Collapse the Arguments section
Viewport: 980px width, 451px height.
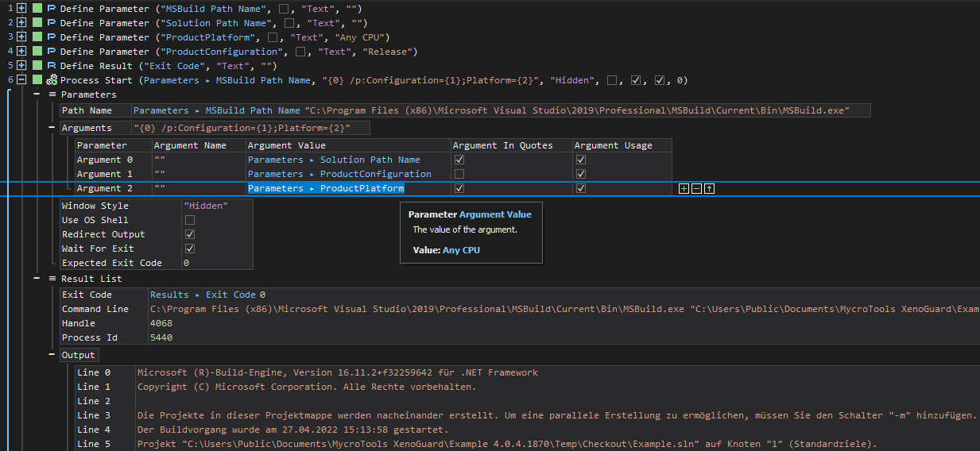click(x=52, y=128)
